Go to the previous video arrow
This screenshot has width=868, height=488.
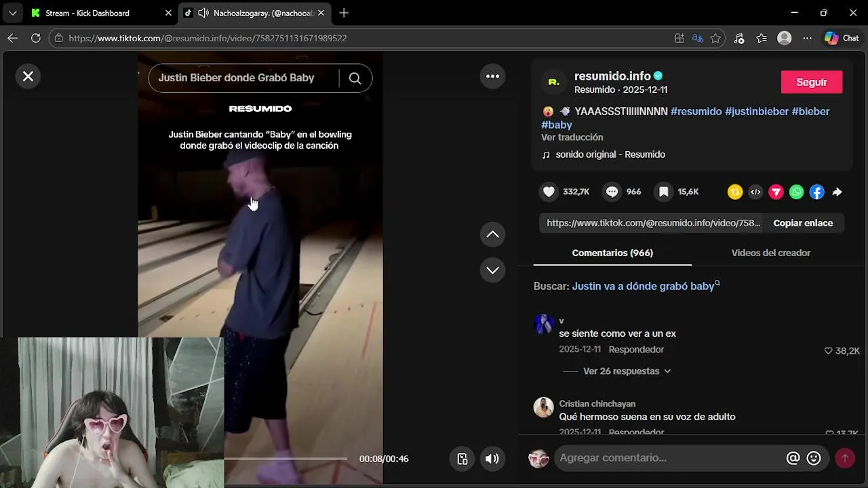[492, 235]
